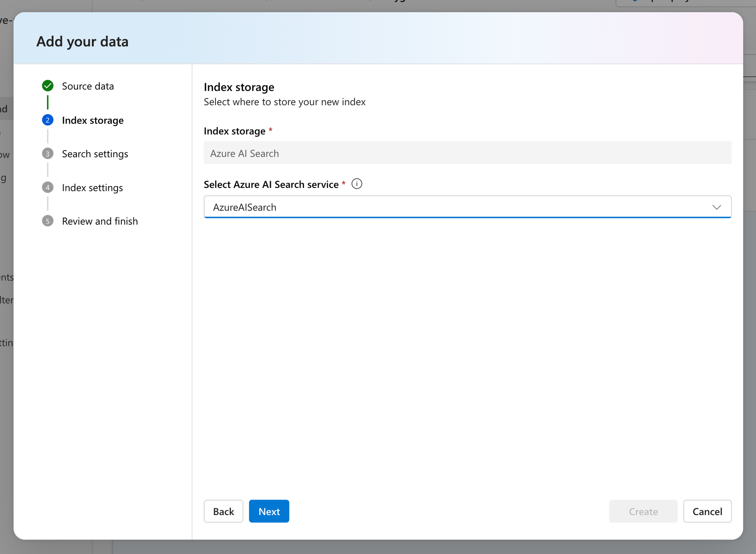Click the info icon beside Search service label
756x554 pixels.
coord(356,184)
